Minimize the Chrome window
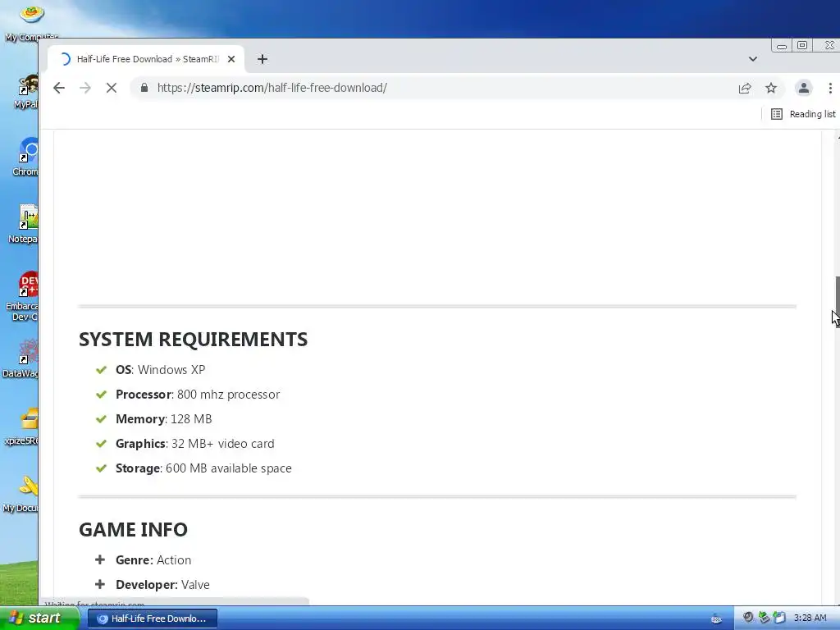The image size is (840, 630). click(782, 46)
